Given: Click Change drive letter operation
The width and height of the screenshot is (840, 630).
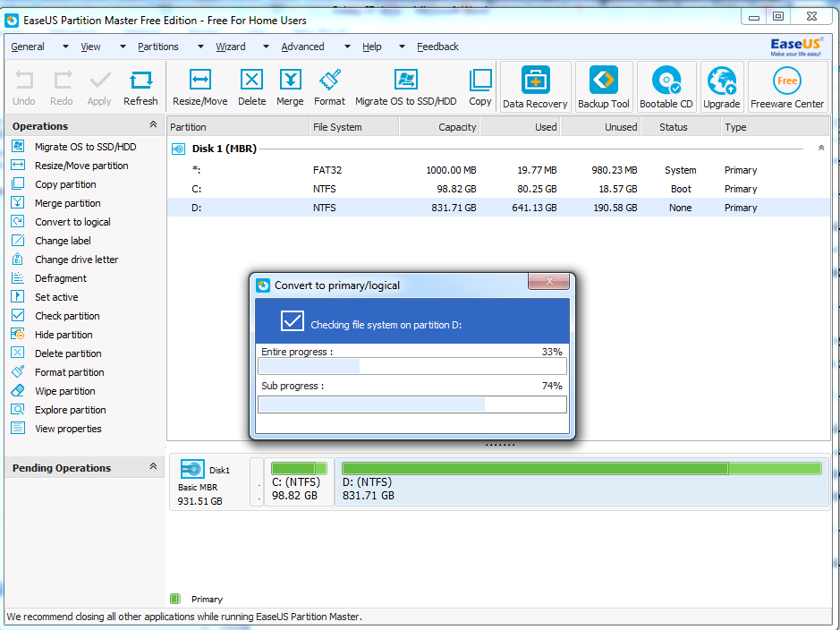Looking at the screenshot, I should (x=77, y=260).
